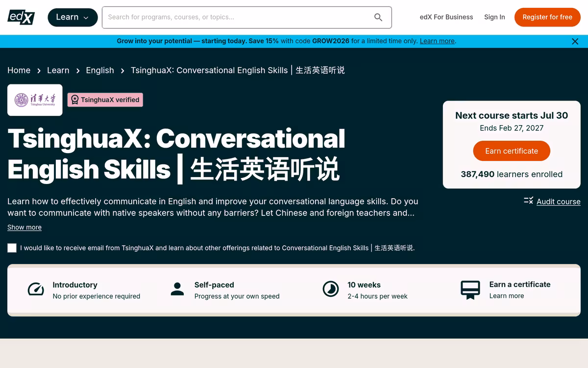Check the receive email from TsinghuaX checkbox
588x368 pixels.
pyautogui.click(x=12, y=248)
